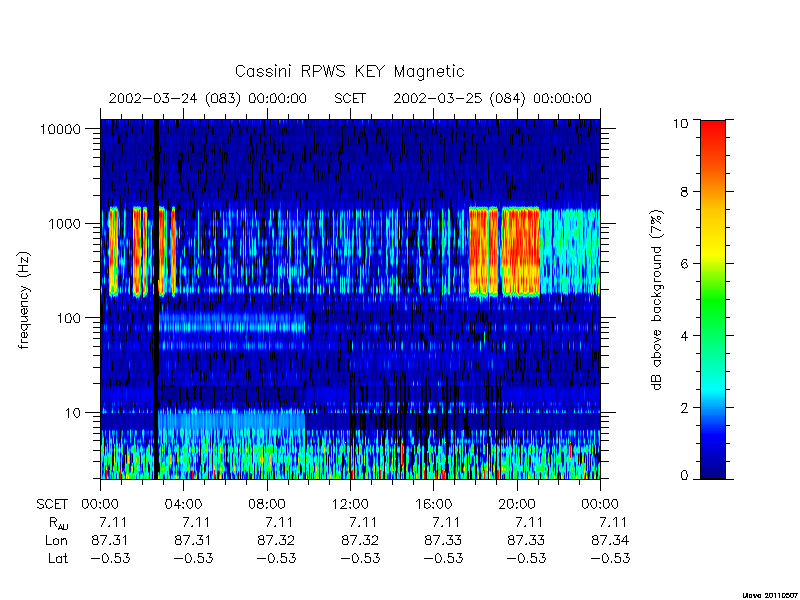Click the '08:00' time axis label
Viewport: 800px width, 600px height.
pos(266,505)
